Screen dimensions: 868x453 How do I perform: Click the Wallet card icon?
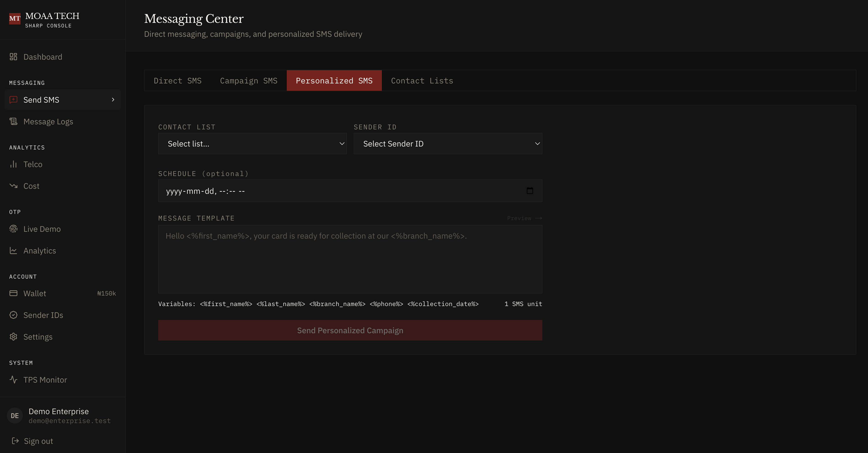[13, 293]
